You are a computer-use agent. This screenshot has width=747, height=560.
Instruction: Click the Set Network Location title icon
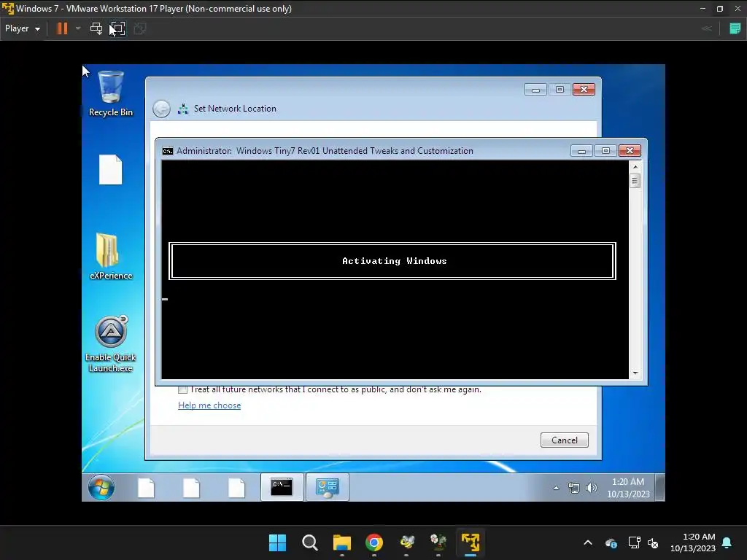coord(183,109)
